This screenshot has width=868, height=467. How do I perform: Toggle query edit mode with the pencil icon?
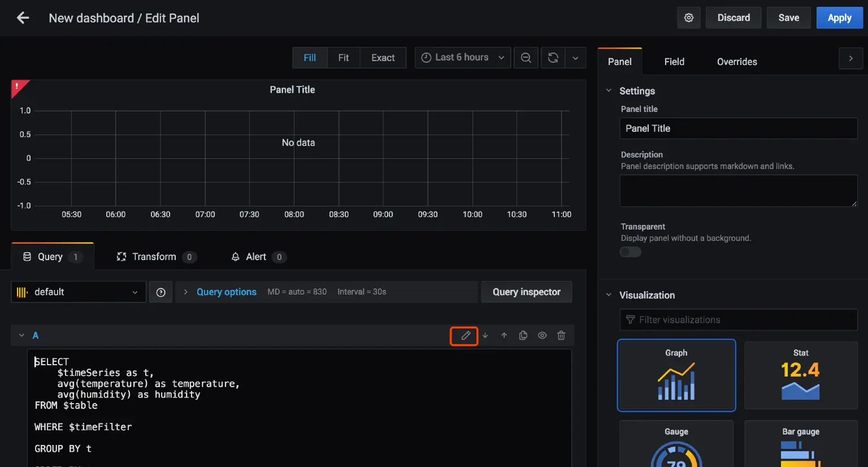pos(465,336)
